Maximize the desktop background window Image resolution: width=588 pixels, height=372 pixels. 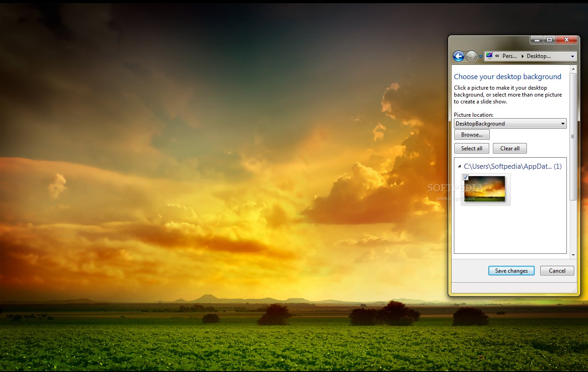pos(549,40)
